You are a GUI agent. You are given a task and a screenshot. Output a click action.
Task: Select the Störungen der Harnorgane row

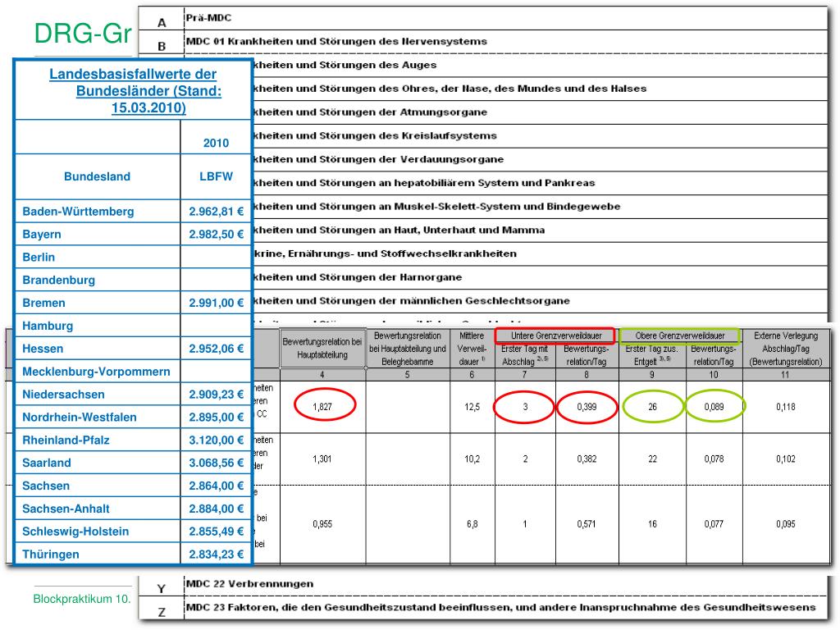(x=540, y=277)
